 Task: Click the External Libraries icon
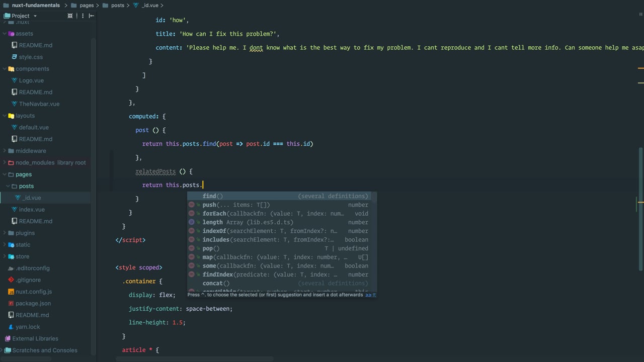8,338
